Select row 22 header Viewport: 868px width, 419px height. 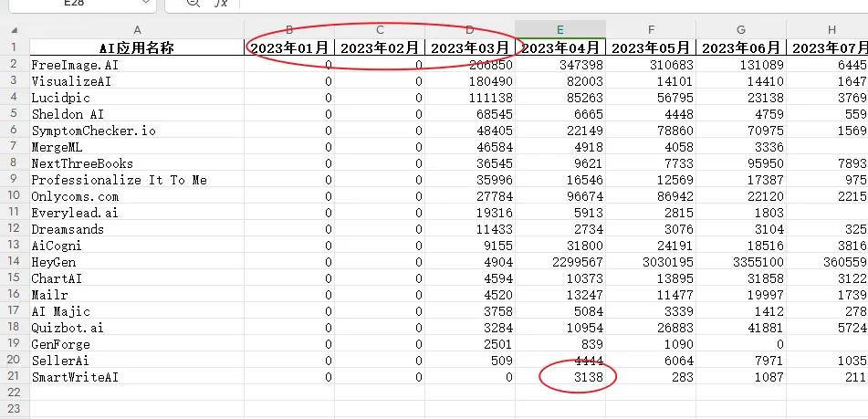coord(15,393)
